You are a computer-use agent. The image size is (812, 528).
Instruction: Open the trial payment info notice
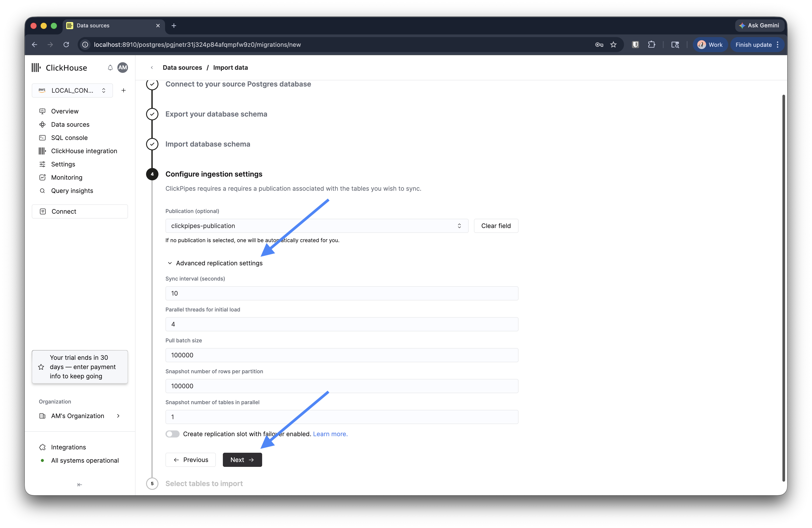80,367
